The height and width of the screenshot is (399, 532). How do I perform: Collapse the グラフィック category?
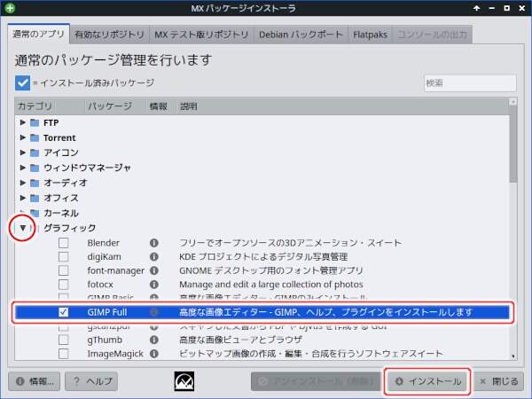tap(23, 228)
